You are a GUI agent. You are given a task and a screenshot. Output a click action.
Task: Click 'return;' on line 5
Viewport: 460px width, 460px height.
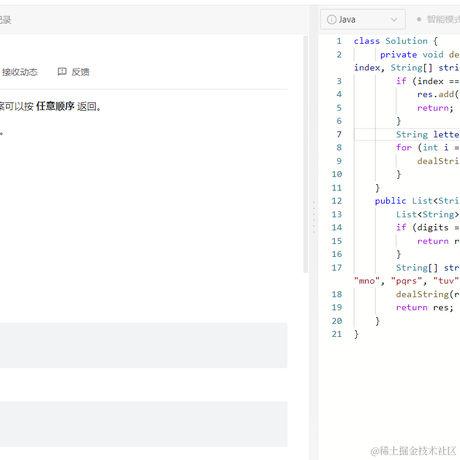[435, 108]
